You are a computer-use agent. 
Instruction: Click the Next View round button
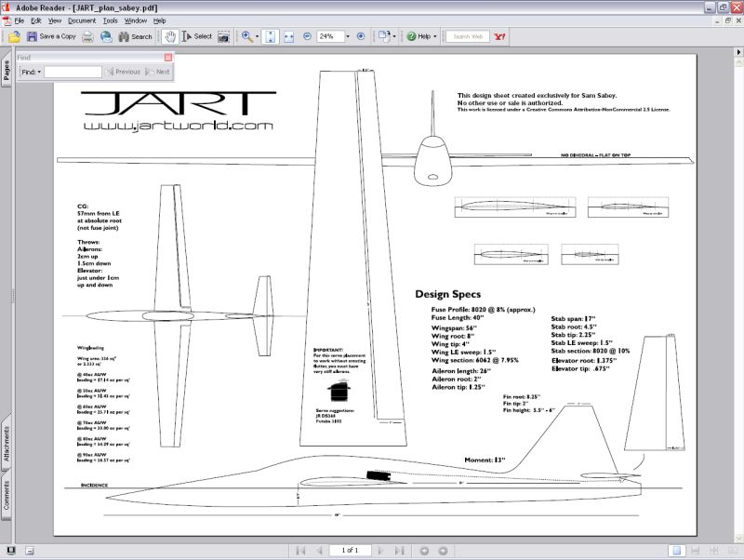443,551
